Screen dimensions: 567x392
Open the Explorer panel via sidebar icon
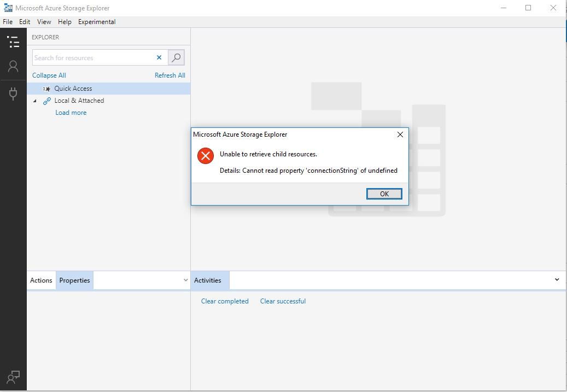(x=13, y=42)
